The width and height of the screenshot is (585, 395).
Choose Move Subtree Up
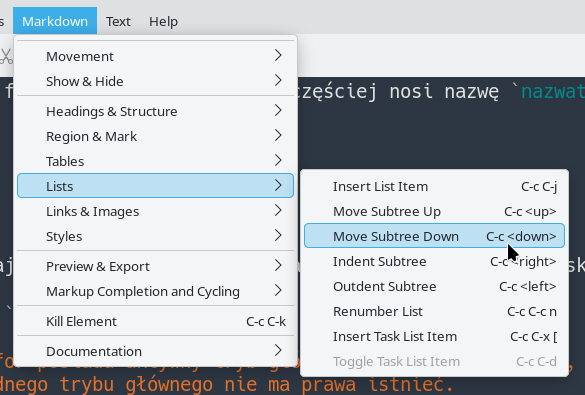point(434,211)
